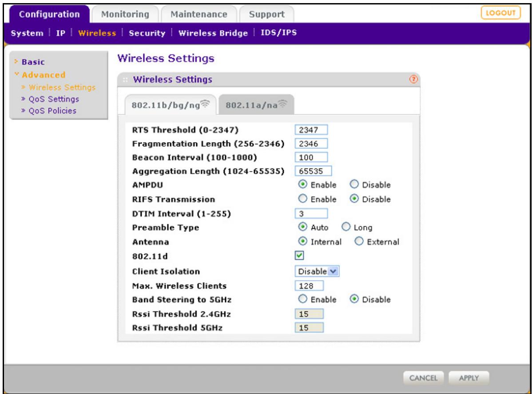Open Wireless Settings in the sidebar
This screenshot has width=532, height=394.
pos(62,87)
